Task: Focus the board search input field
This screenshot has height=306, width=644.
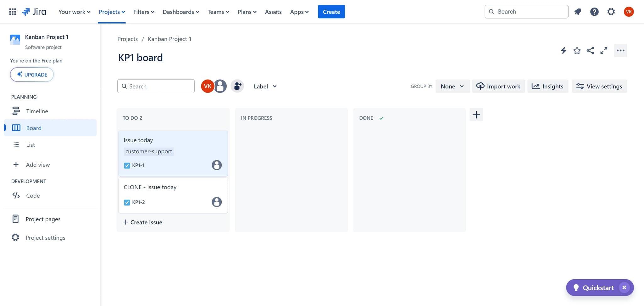Action: (159, 86)
